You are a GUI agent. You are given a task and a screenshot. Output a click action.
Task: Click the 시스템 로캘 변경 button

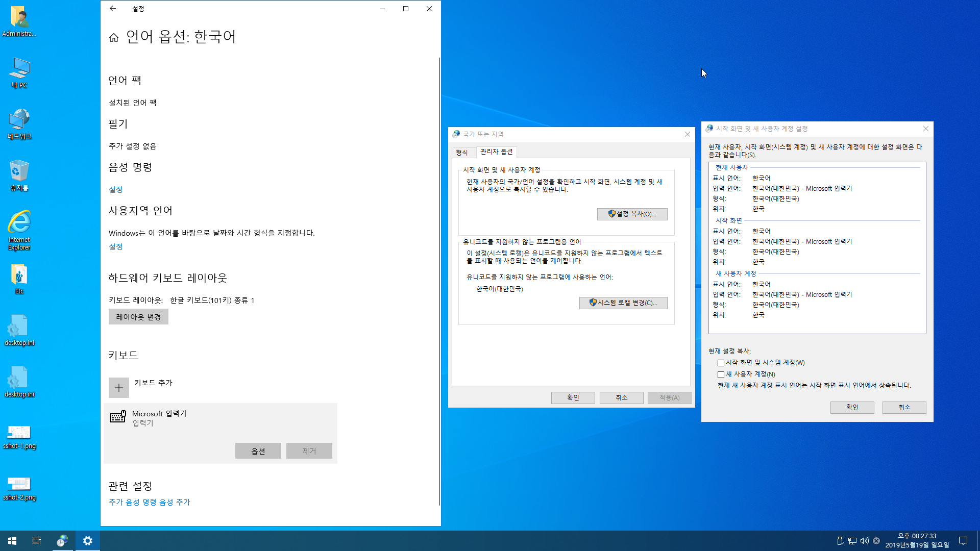[623, 303]
